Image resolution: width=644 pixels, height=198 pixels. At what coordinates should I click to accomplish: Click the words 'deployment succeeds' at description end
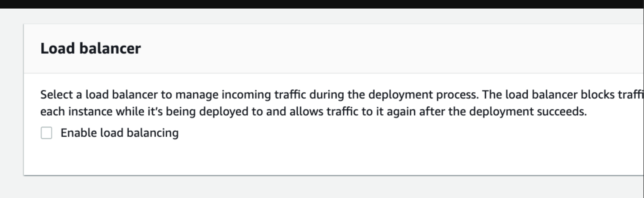point(528,111)
